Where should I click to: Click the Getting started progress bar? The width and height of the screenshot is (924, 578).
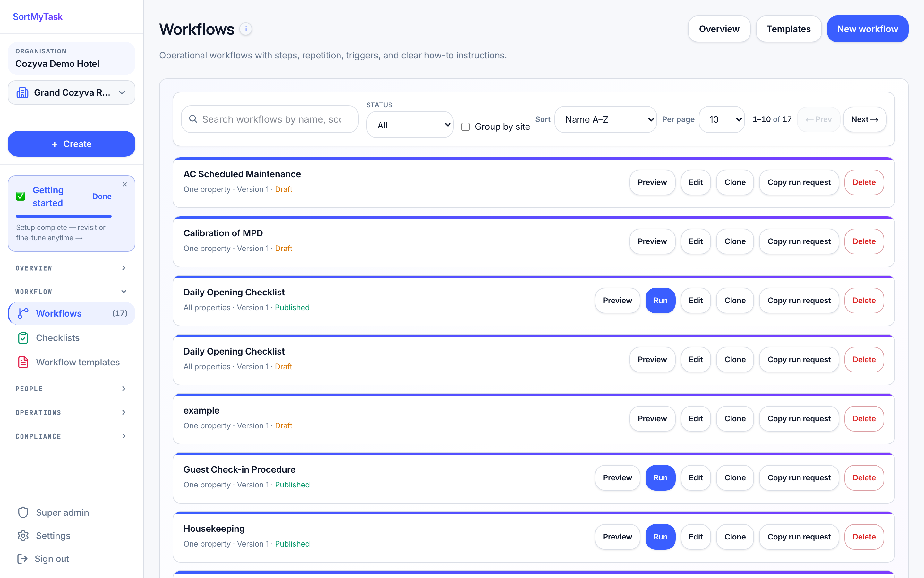(64, 216)
